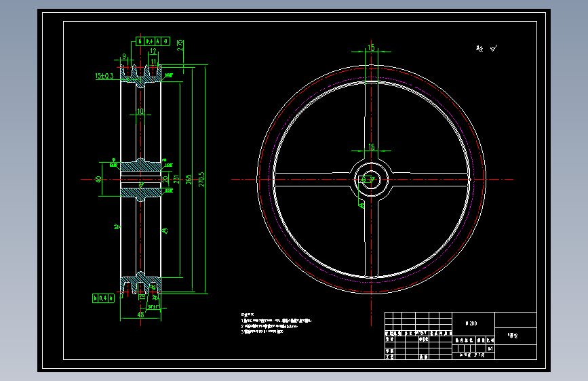Click the 200 material cell in title block
588x381 pixels.
[x=472, y=323]
